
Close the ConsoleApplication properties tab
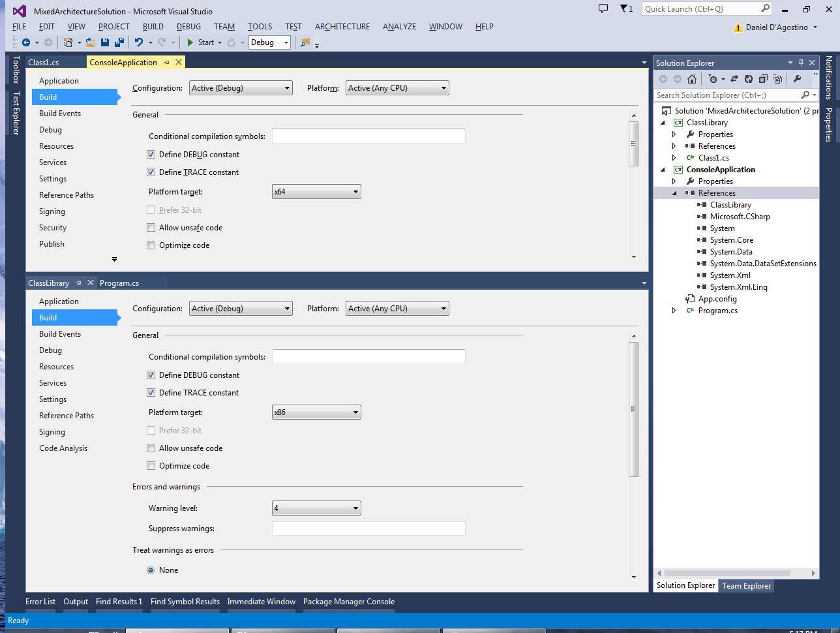point(179,63)
